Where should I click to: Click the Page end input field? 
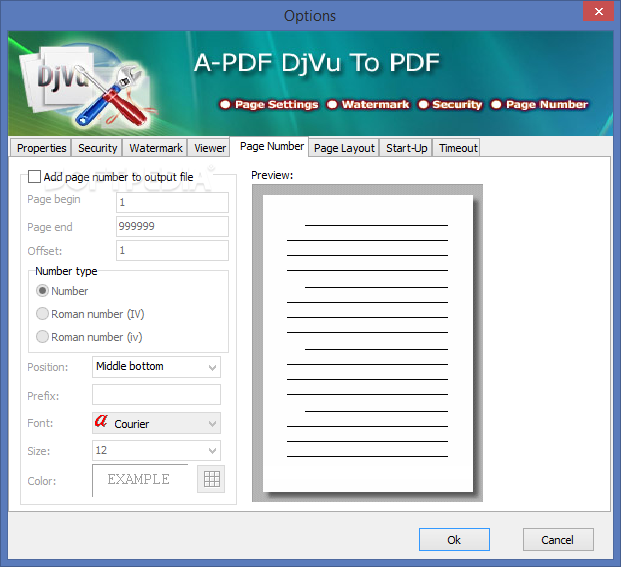pos(172,226)
